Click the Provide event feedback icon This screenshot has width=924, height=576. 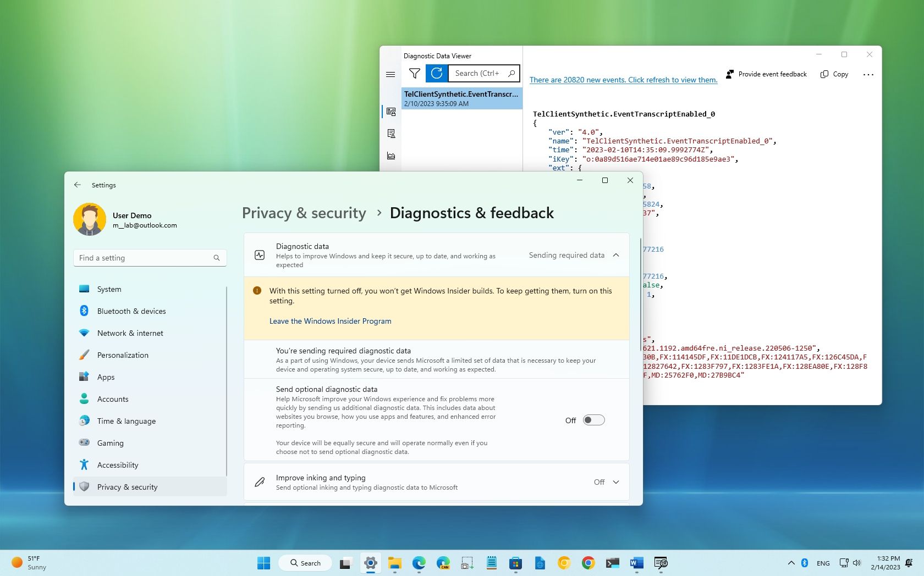730,74
